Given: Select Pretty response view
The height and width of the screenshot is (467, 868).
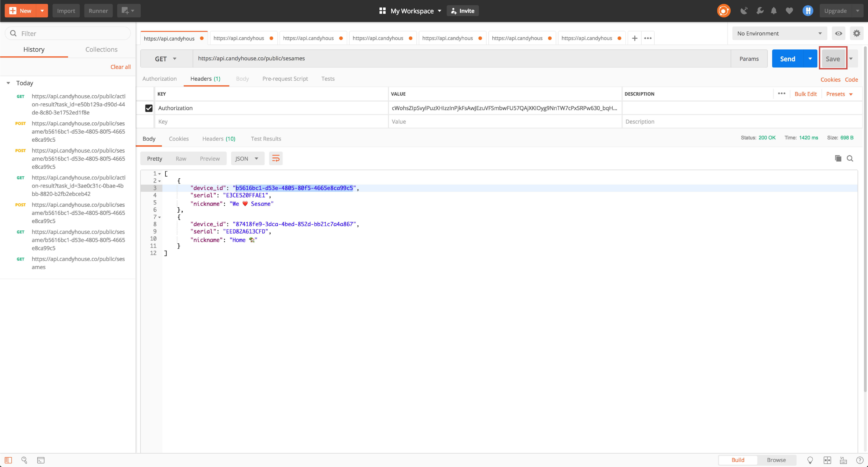Looking at the screenshot, I should pos(155,159).
